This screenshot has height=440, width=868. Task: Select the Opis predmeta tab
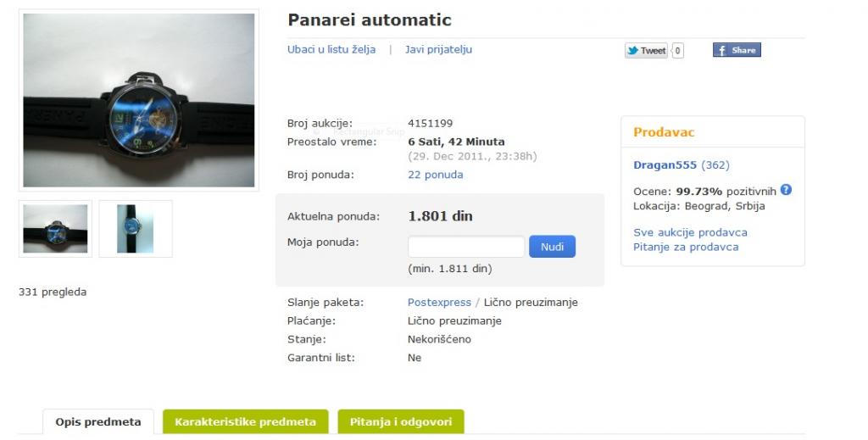98,421
